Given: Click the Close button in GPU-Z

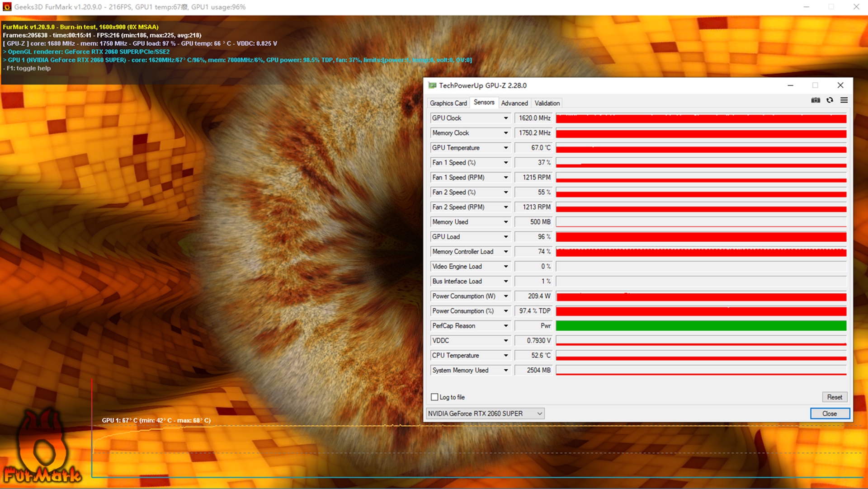Looking at the screenshot, I should click(x=830, y=414).
